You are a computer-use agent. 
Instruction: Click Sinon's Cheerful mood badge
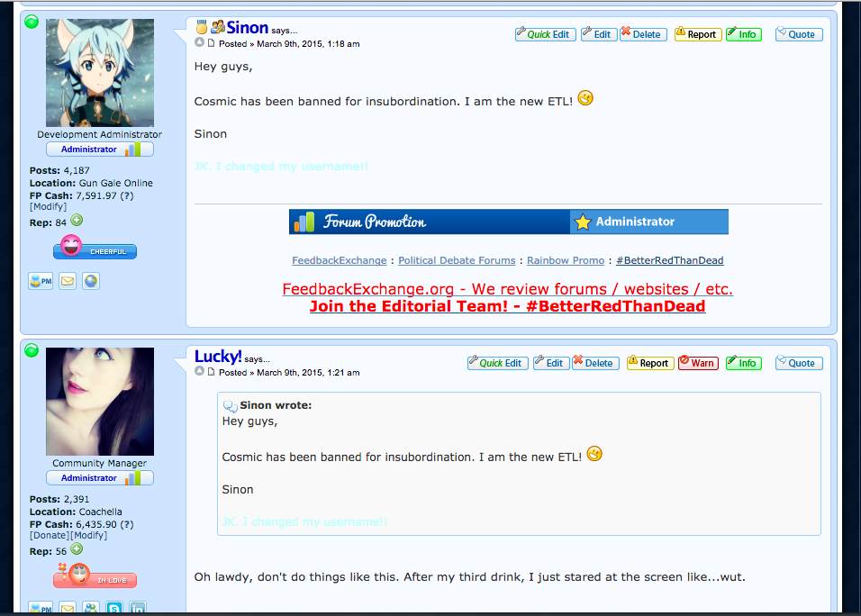(95, 248)
